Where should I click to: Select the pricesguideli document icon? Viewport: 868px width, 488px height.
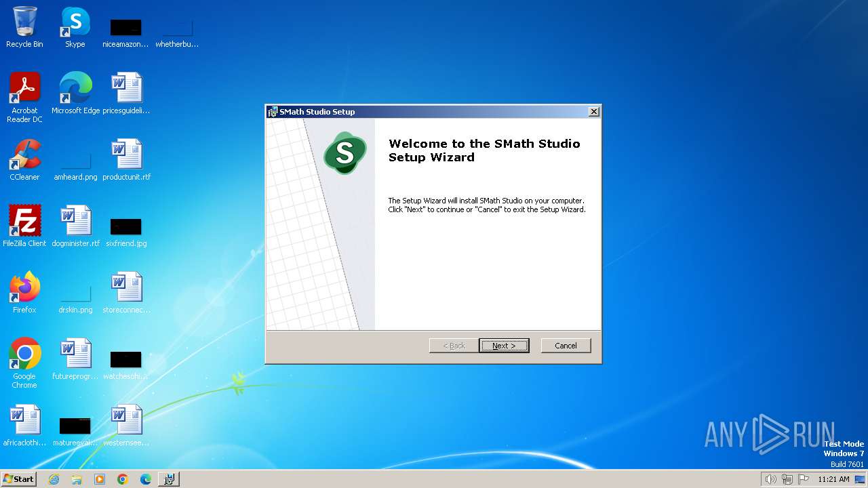(126, 94)
